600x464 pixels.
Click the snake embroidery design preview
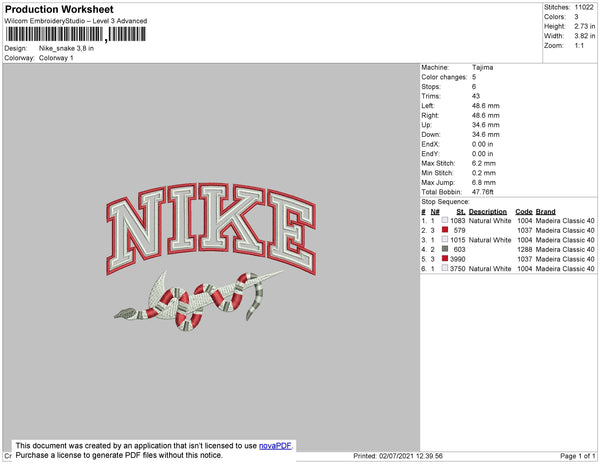click(199, 300)
